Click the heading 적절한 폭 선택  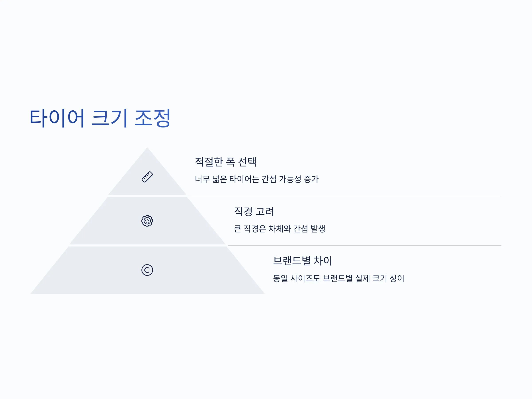226,162
